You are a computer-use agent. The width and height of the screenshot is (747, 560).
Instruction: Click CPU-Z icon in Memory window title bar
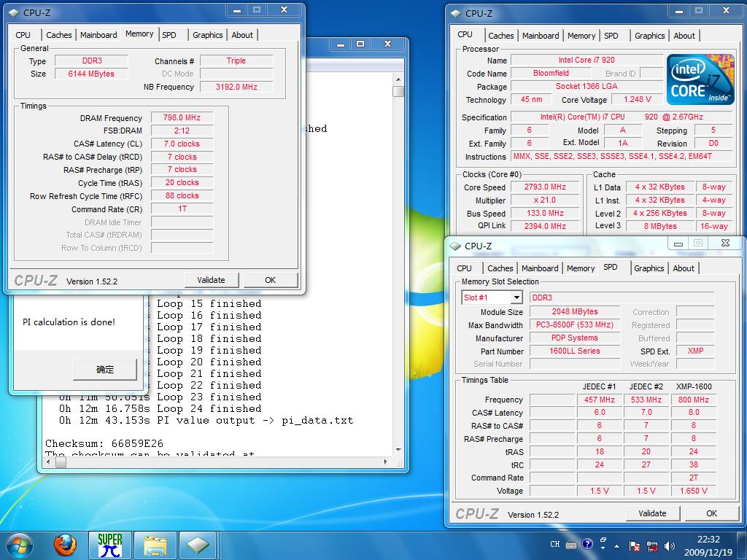(x=15, y=13)
